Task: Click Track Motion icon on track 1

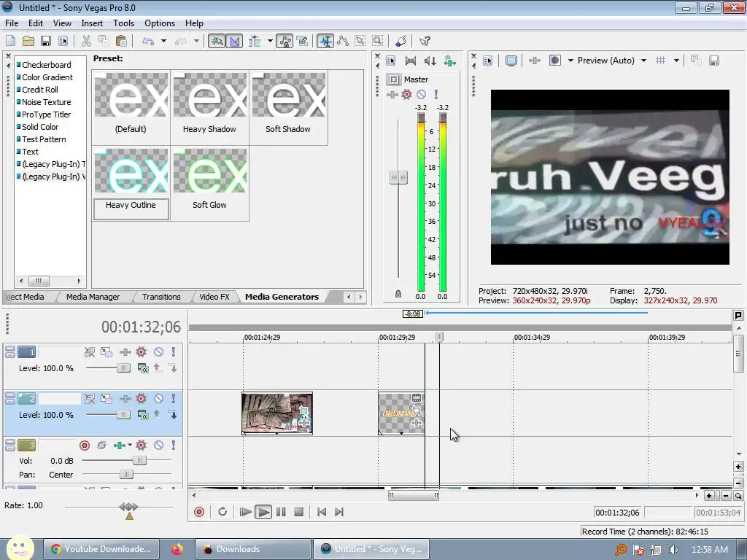Action: click(107, 352)
